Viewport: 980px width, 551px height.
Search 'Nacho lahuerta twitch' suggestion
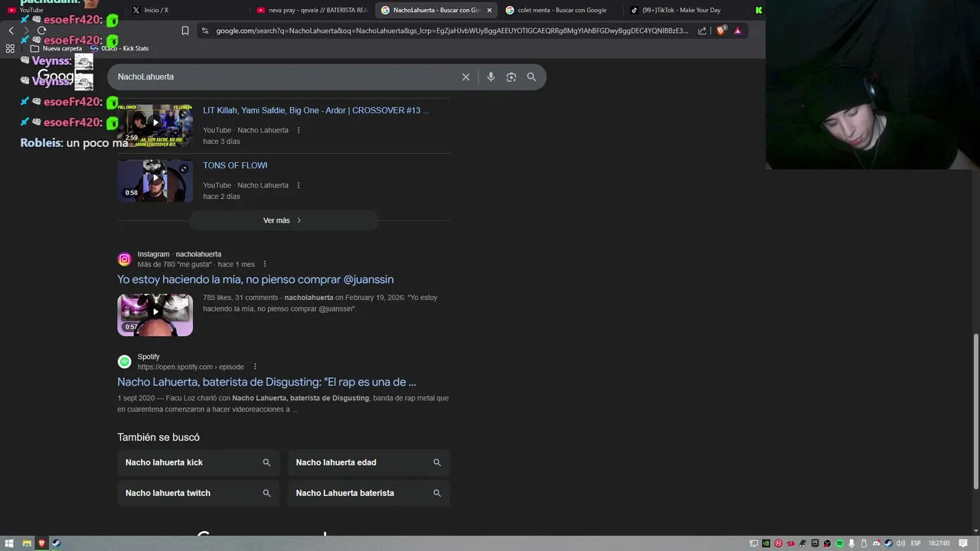click(198, 493)
